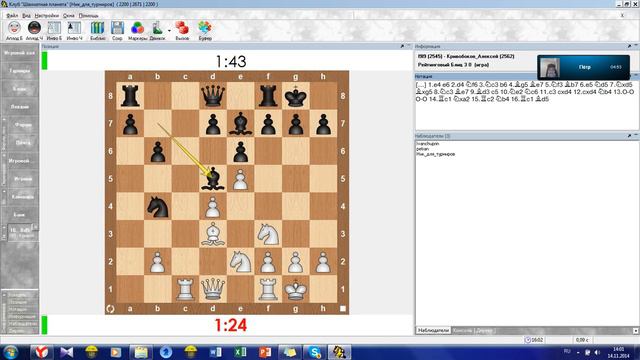Pin the Информация panel

pos(629,46)
